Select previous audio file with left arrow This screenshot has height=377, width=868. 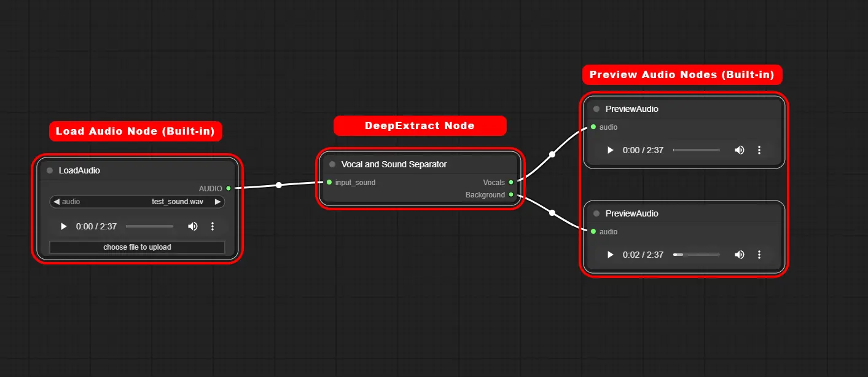click(57, 202)
